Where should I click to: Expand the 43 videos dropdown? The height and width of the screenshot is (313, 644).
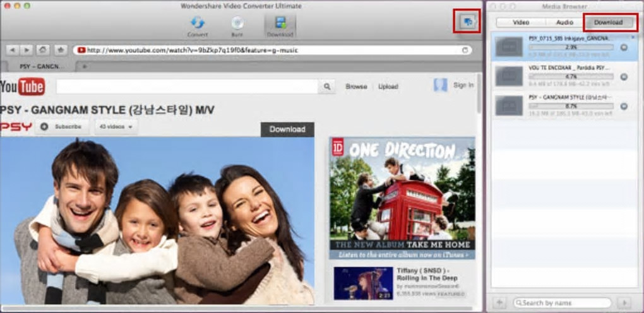[116, 127]
